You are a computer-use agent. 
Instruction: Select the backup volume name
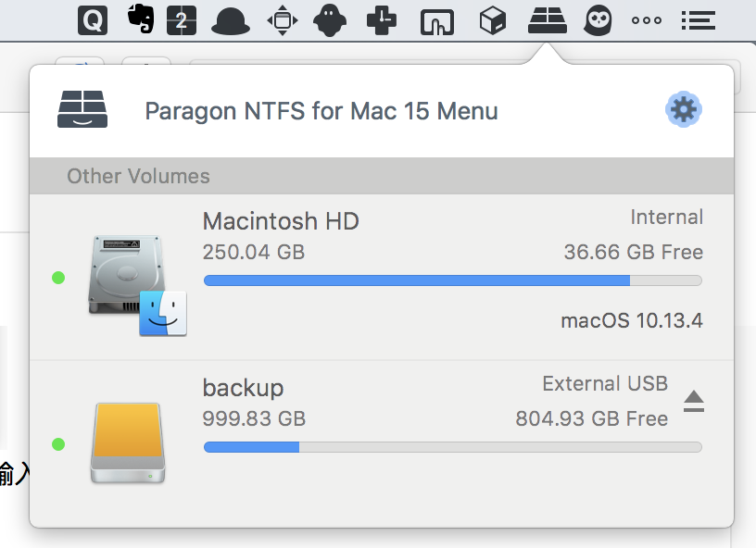(243, 387)
